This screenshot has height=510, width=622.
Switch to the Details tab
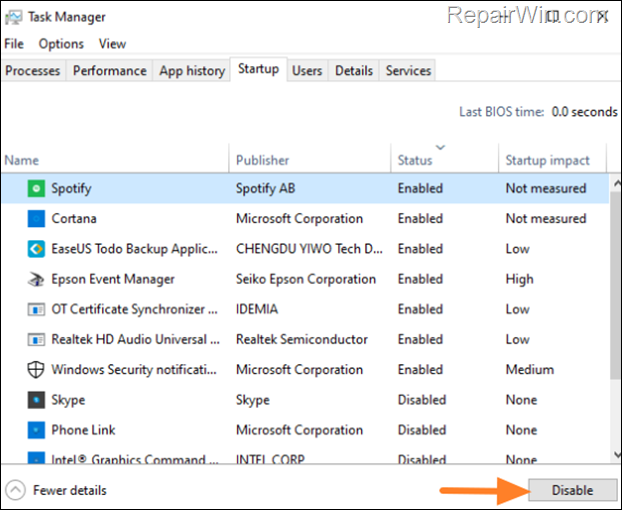(354, 71)
